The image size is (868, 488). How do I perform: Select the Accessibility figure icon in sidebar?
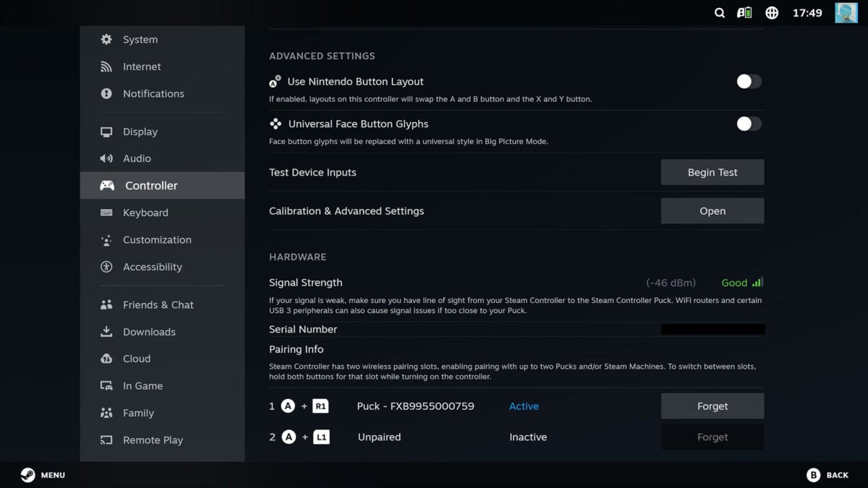click(x=106, y=267)
